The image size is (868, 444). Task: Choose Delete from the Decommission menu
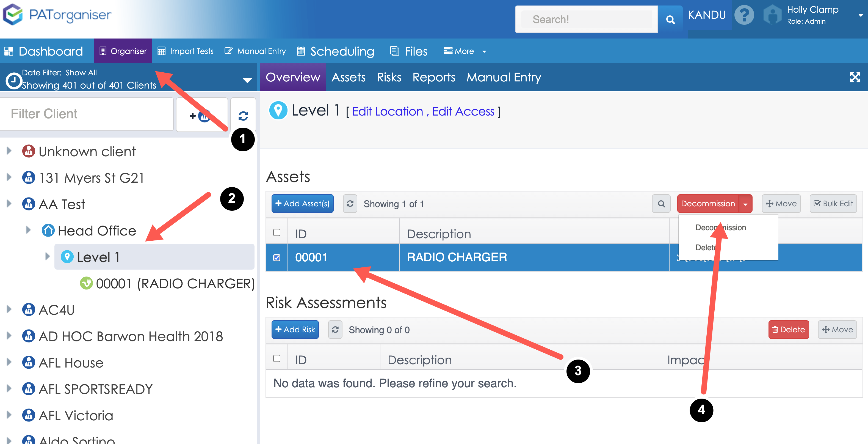705,248
